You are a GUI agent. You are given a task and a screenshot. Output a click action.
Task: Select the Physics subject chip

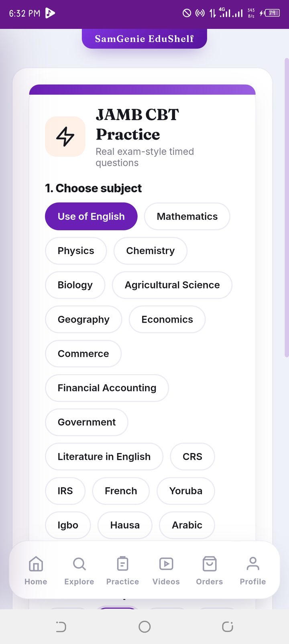(76, 251)
